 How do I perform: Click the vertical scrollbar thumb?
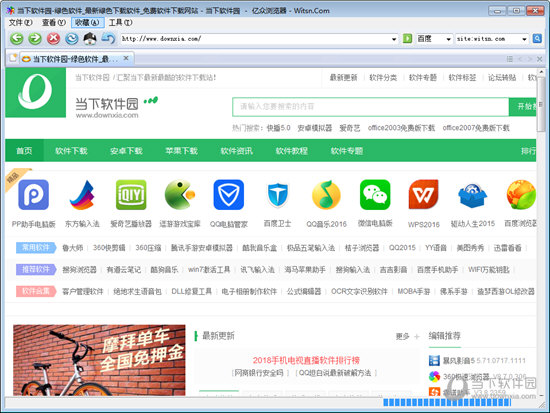[542, 104]
